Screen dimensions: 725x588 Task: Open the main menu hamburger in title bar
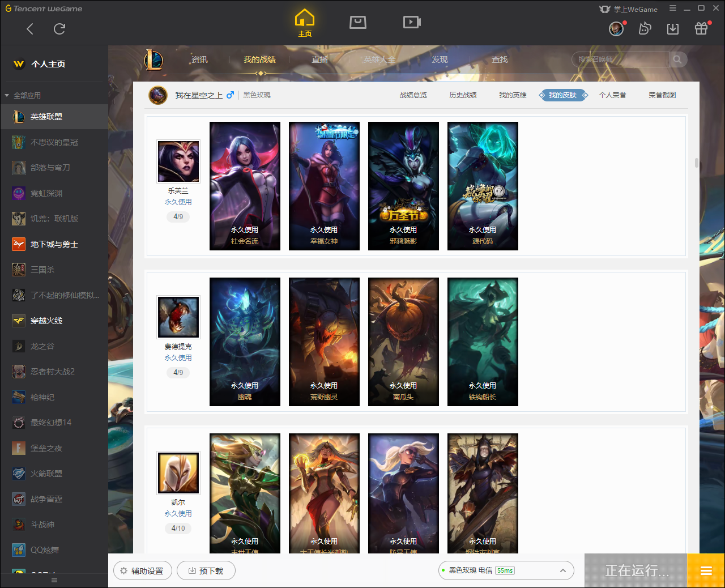[x=673, y=8]
